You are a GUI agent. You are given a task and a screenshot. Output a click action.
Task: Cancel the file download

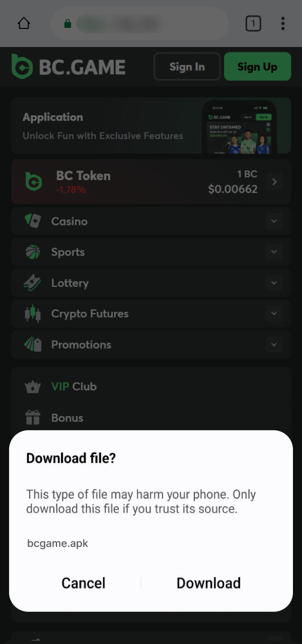(x=83, y=583)
